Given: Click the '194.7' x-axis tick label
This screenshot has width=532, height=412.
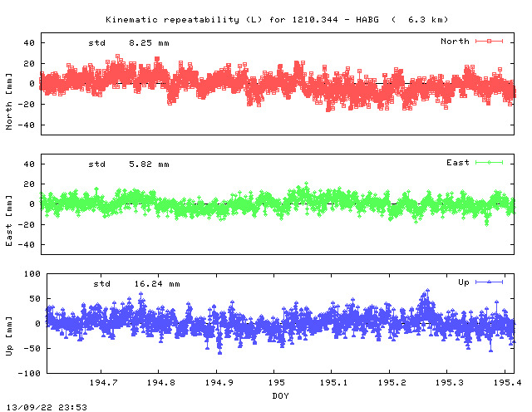Looking at the screenshot, I should click(x=103, y=382).
